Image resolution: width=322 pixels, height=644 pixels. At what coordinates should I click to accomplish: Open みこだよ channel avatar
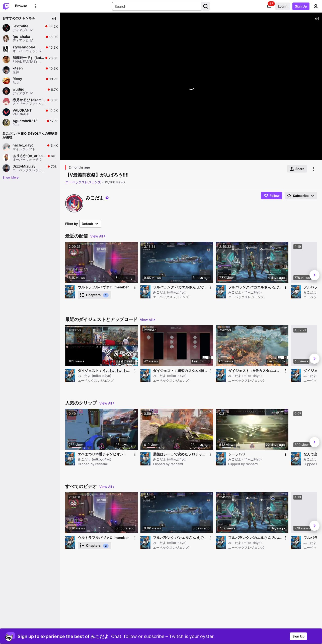74,203
